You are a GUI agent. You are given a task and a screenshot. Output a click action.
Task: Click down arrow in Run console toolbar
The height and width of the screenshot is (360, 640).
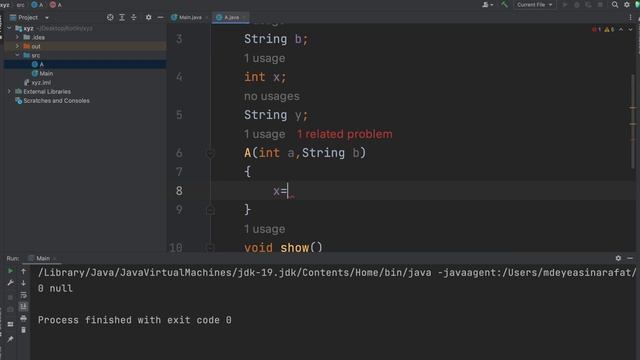click(x=24, y=283)
